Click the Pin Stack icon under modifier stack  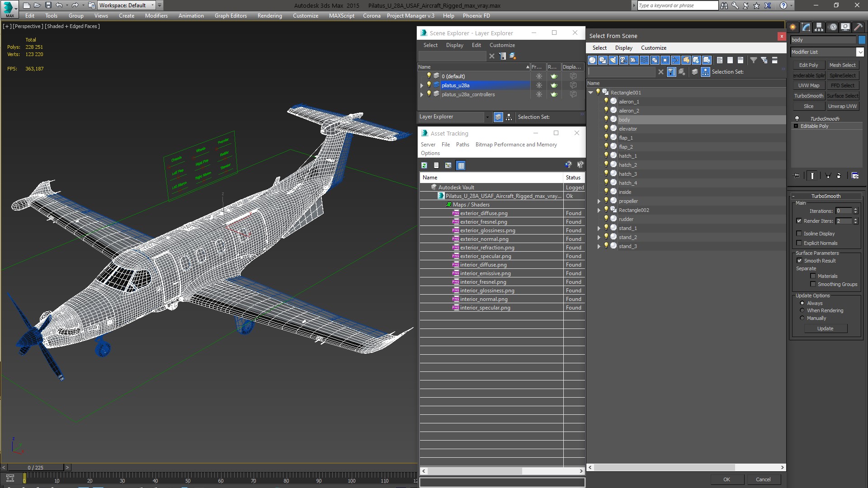[797, 176]
